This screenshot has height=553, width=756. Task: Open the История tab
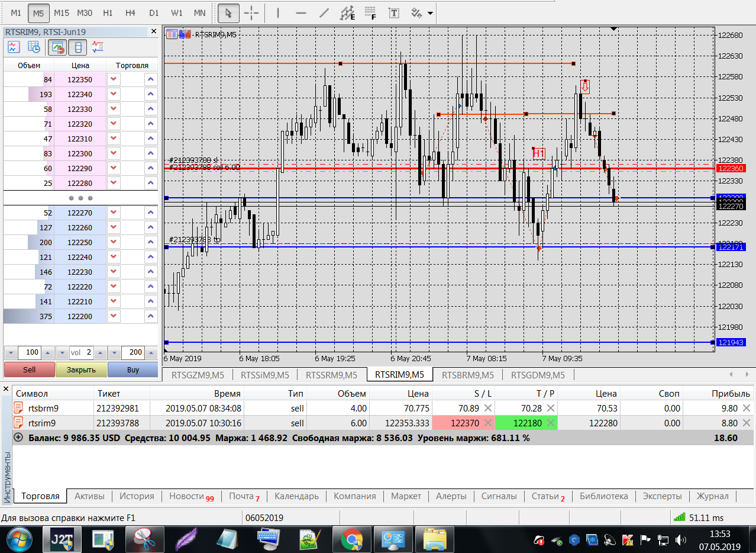coord(137,496)
